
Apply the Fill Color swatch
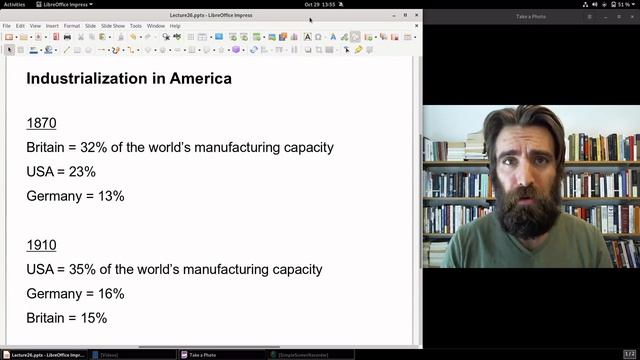click(x=49, y=50)
